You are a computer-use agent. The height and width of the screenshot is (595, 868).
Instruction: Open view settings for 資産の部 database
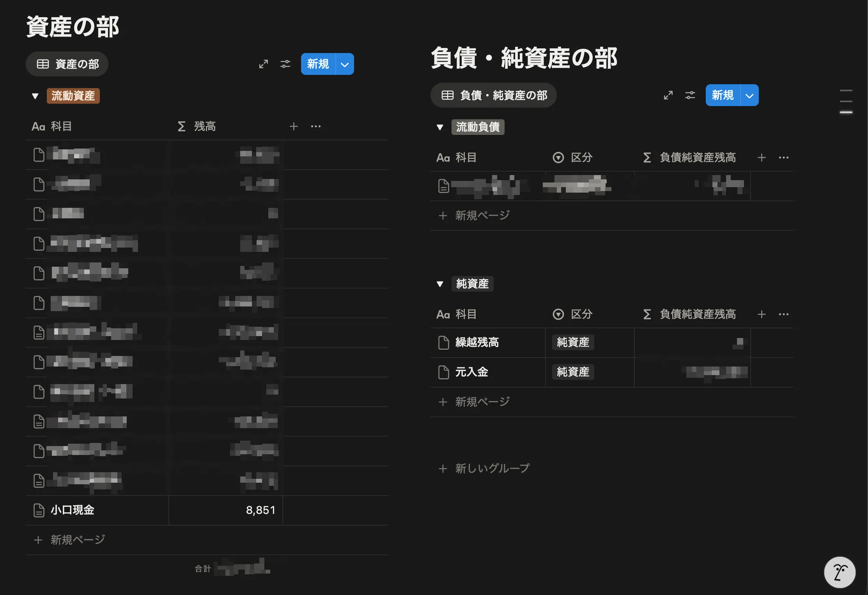[285, 64]
